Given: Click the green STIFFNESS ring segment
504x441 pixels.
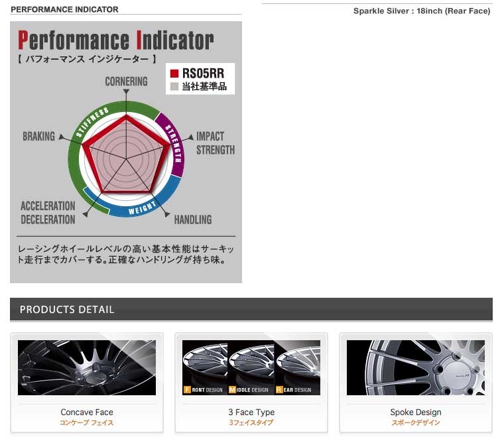Looking at the screenshot, I should click(92, 122).
